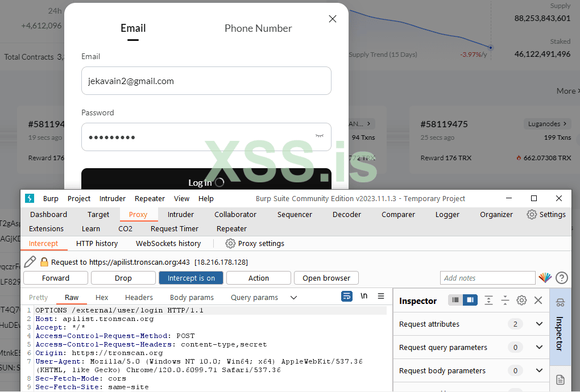Open the Sequencer tab
The width and height of the screenshot is (580, 392).
tap(295, 214)
